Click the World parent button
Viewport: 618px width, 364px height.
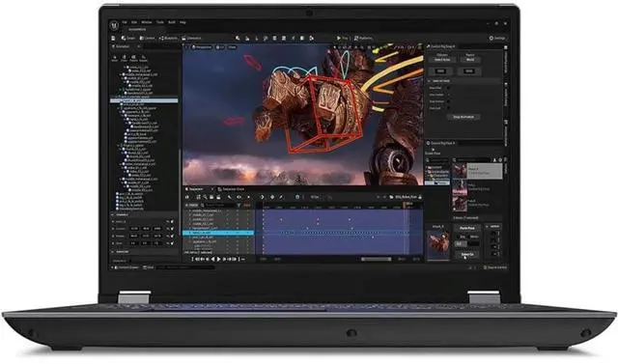[470, 60]
